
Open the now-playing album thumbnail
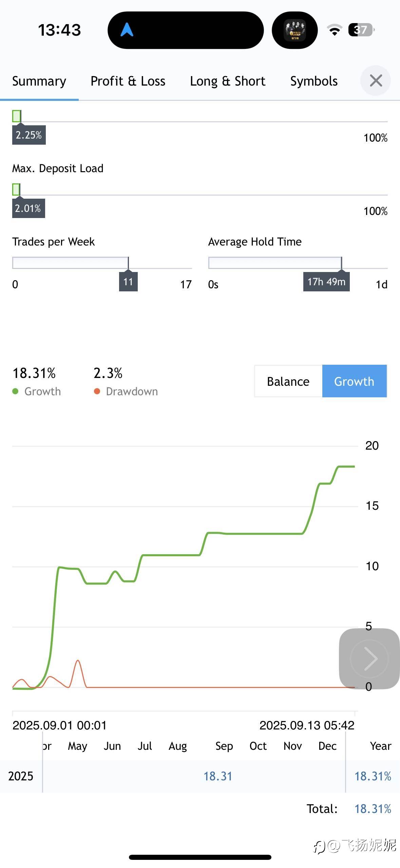click(294, 30)
